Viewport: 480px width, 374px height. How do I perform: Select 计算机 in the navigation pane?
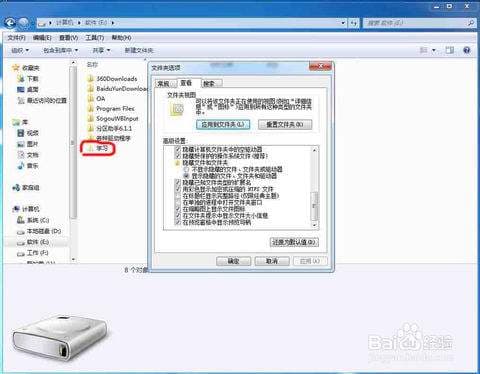[x=26, y=209]
